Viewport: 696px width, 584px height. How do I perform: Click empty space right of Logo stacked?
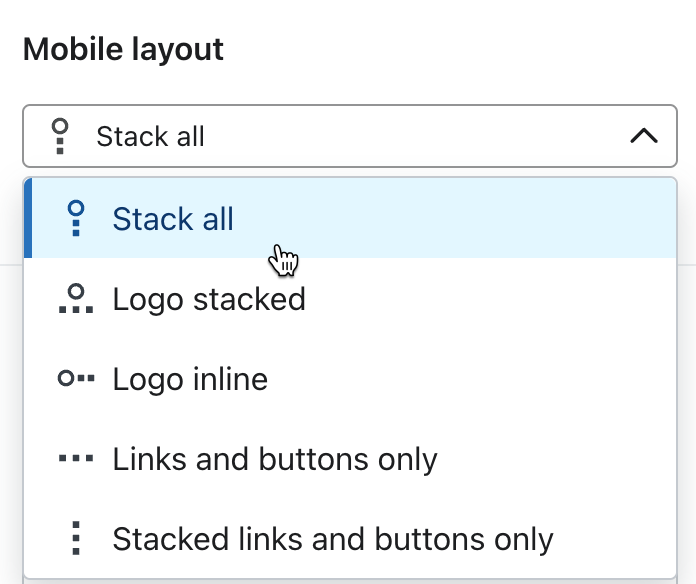(x=500, y=299)
